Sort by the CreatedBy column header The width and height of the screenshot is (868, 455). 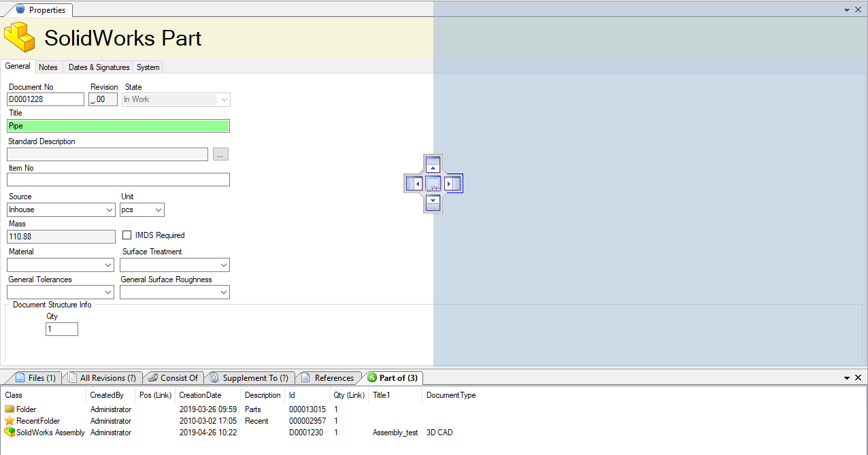point(107,395)
